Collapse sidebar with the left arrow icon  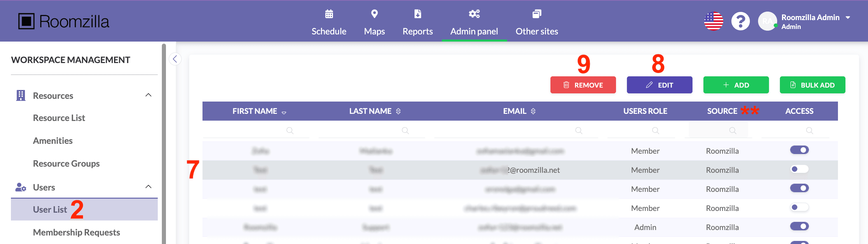tap(175, 59)
